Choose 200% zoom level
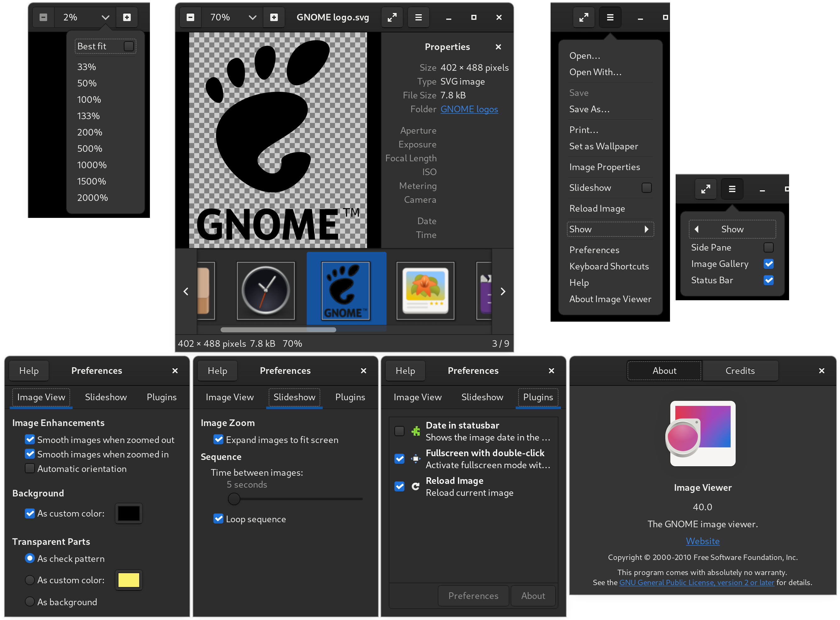The image size is (840, 620). point(90,132)
